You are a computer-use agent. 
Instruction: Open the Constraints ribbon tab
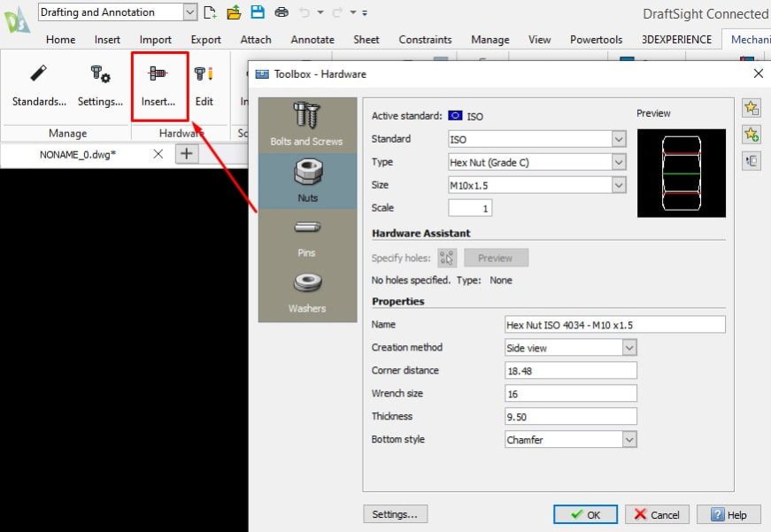[x=425, y=39]
